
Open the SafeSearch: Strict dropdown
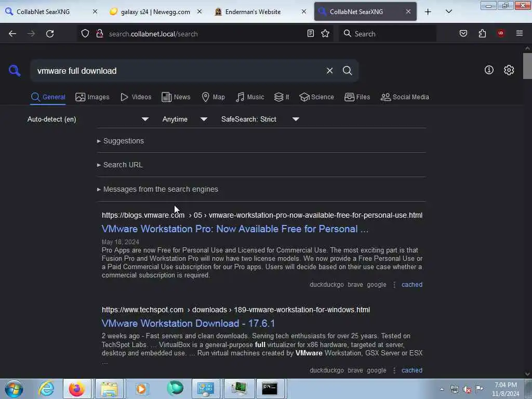click(x=260, y=119)
